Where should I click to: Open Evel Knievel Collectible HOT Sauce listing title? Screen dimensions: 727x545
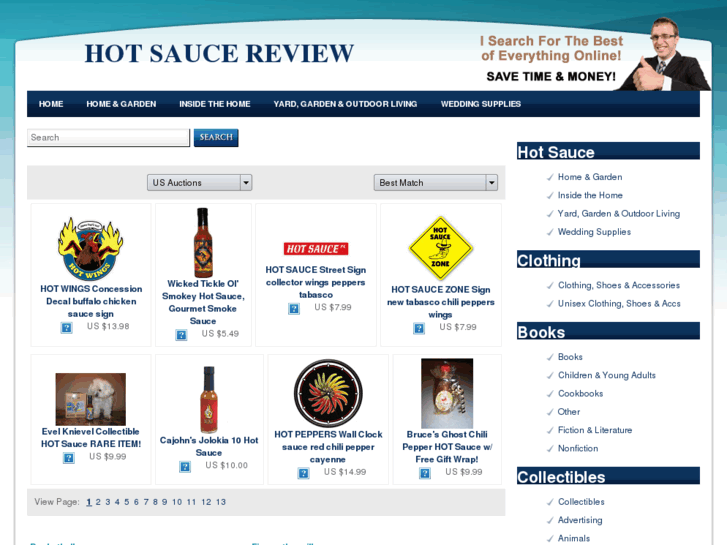(x=91, y=437)
